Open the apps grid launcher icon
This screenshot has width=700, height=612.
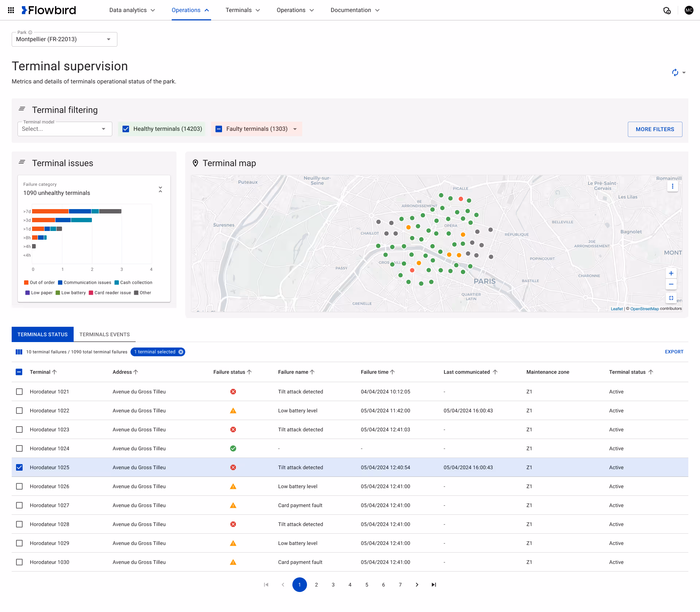click(11, 10)
